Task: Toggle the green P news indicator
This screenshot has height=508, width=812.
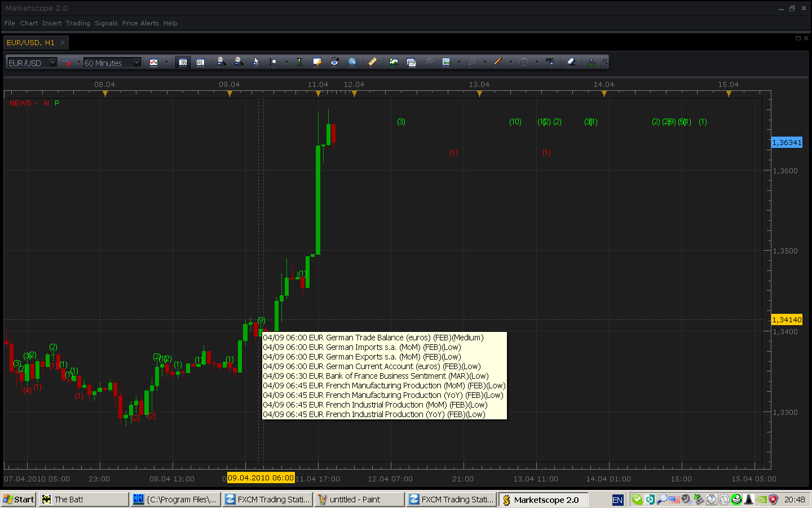Action: [x=57, y=103]
